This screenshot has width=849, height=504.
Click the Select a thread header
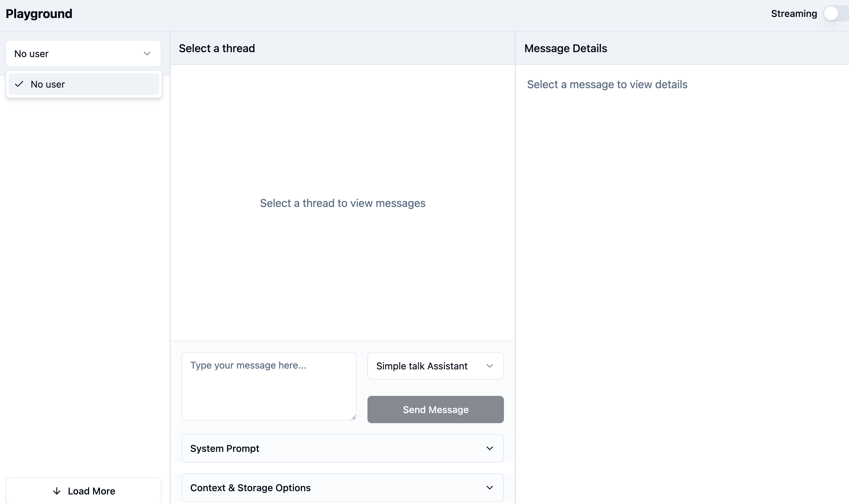click(x=217, y=48)
